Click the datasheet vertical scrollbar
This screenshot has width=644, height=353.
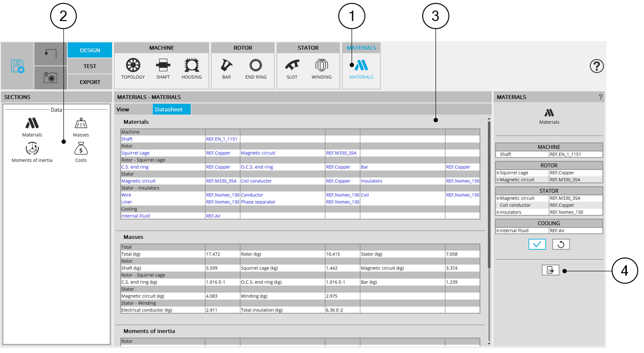point(489,191)
